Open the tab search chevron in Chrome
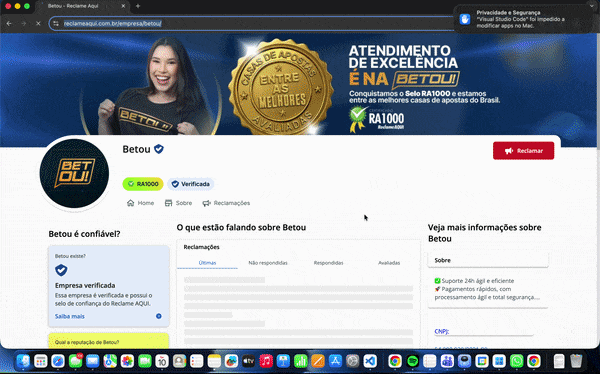Screen dimensions: 600x374 click(592, 5)
